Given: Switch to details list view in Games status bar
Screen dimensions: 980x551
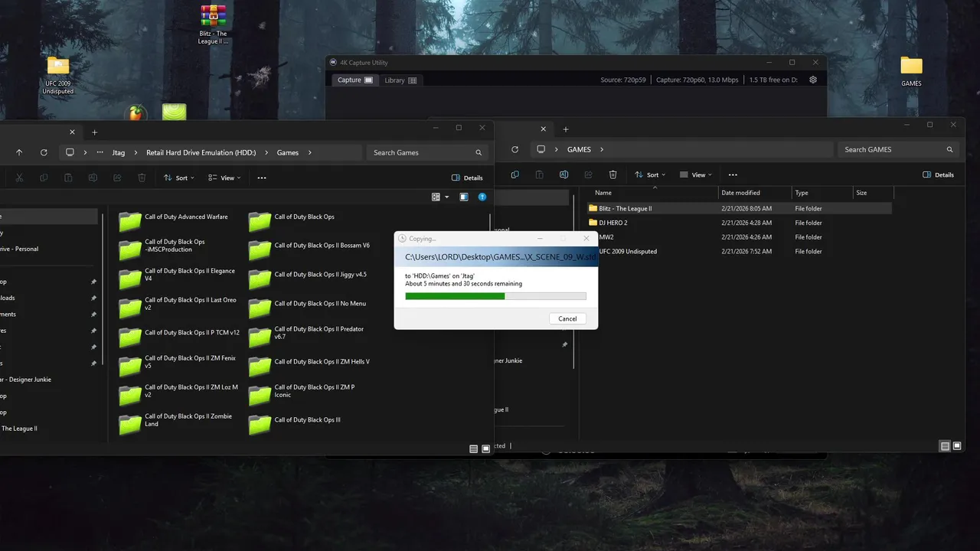Looking at the screenshot, I should click(473, 449).
